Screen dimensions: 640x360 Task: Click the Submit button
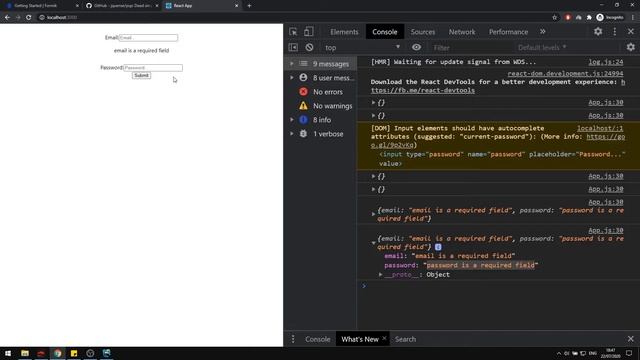pyautogui.click(x=141, y=76)
